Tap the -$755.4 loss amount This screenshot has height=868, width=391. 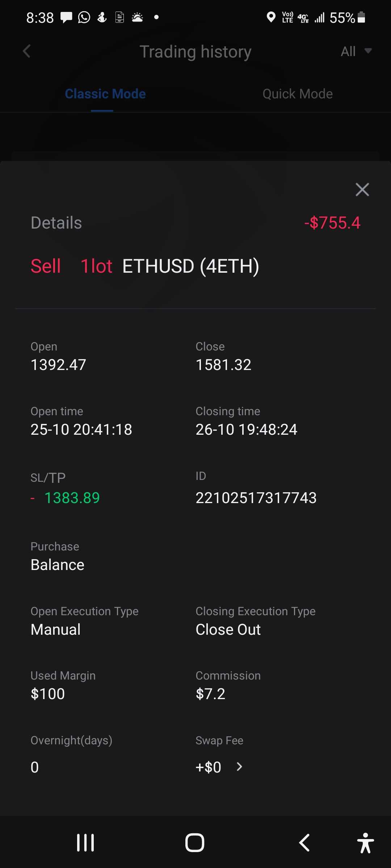pos(332,223)
